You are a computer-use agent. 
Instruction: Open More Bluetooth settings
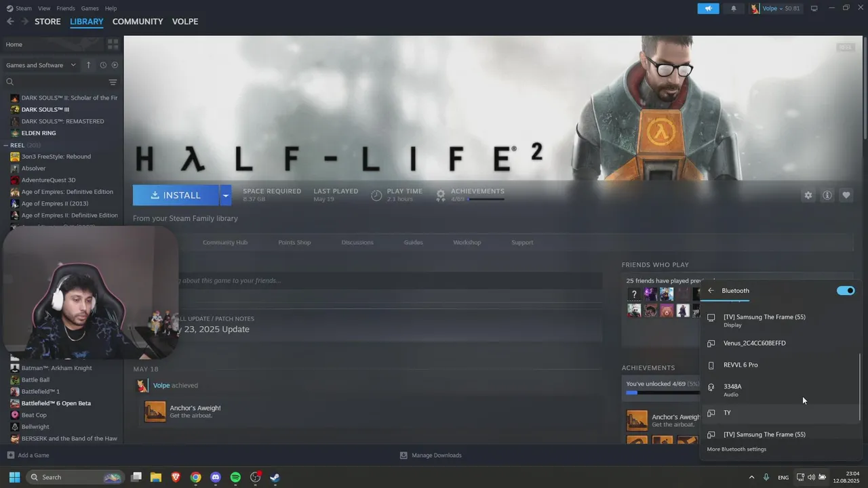click(x=736, y=449)
